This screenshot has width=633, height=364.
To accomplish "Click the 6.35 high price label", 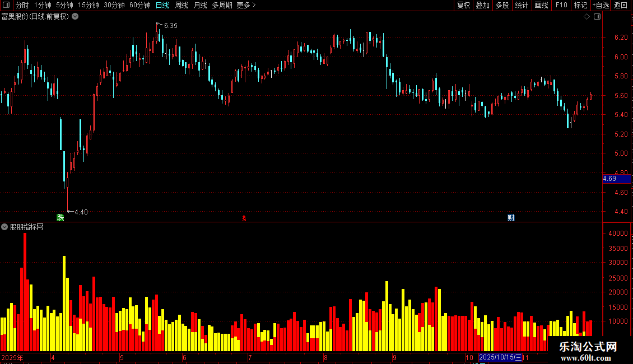I will 170,25.
